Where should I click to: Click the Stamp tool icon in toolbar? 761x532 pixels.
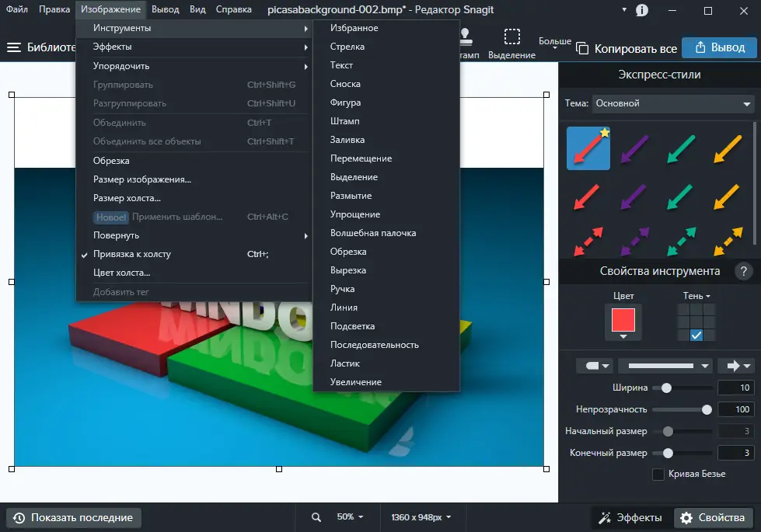(465, 36)
